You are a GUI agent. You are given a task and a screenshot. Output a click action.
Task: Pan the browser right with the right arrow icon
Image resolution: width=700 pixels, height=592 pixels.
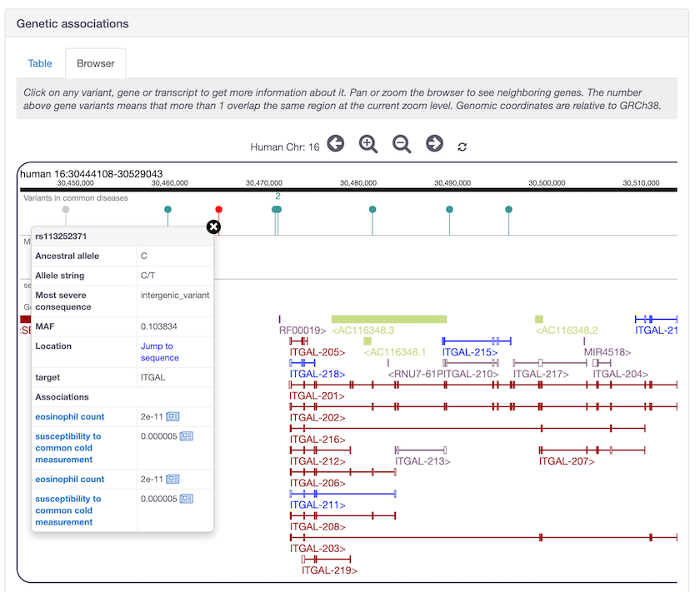(x=434, y=143)
